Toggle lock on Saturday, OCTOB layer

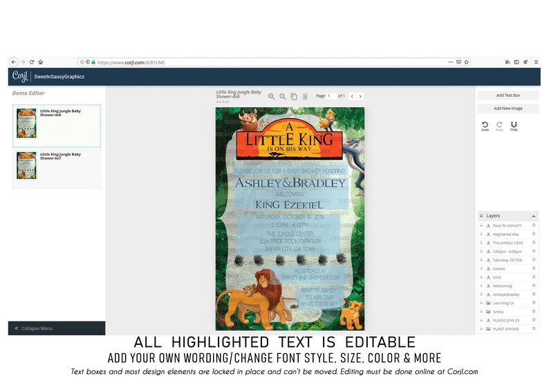[x=481, y=260]
